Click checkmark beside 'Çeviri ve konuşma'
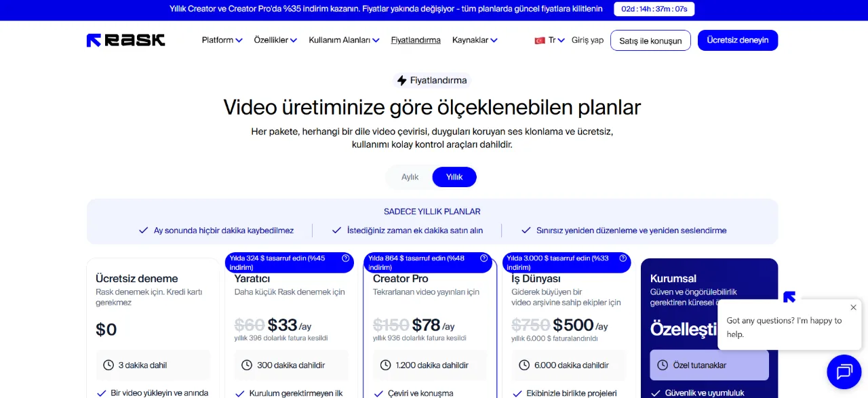Image resolution: width=868 pixels, height=398 pixels. (x=378, y=393)
